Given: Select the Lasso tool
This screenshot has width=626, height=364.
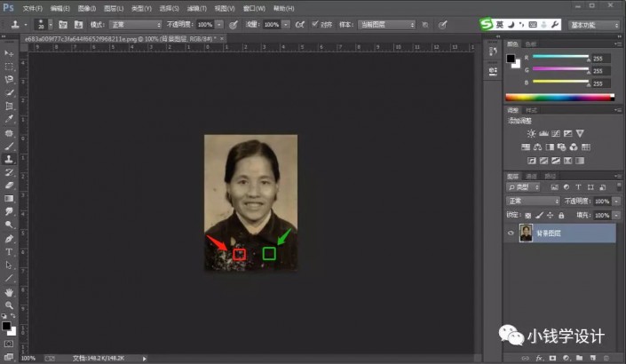Looking at the screenshot, I should click(x=9, y=79).
